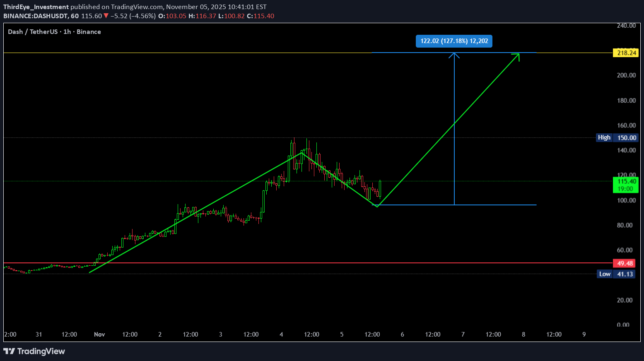Click the High 150.00 price tag
The width and height of the screenshot is (644, 361).
coord(617,137)
